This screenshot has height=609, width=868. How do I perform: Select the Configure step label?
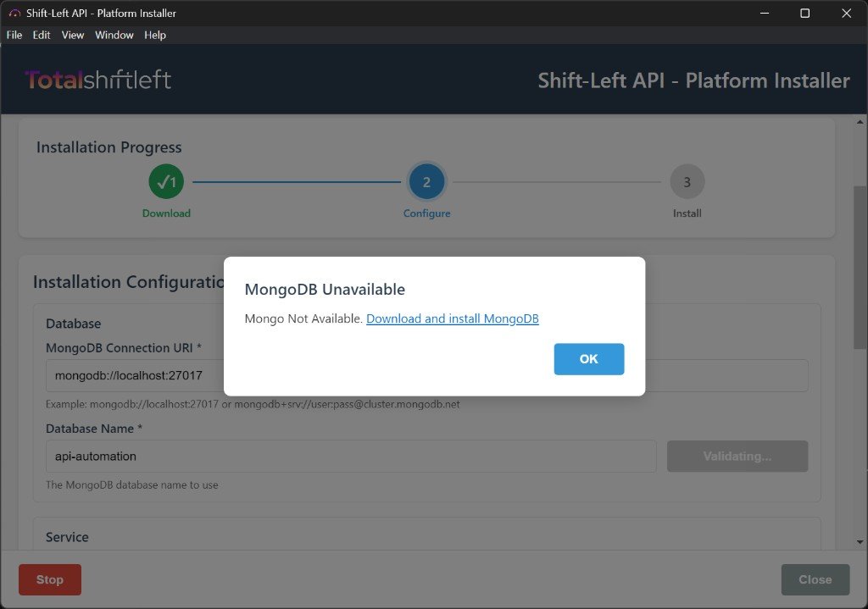(x=426, y=213)
